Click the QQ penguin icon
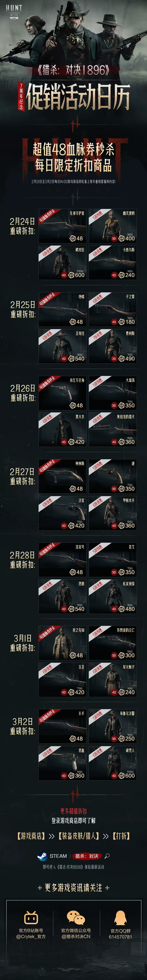147x980 pixels. [x=120, y=918]
